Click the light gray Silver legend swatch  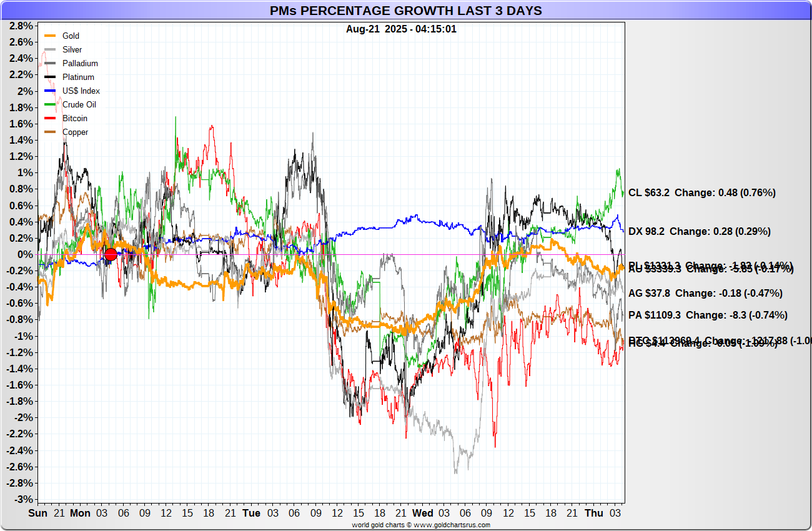(x=51, y=50)
